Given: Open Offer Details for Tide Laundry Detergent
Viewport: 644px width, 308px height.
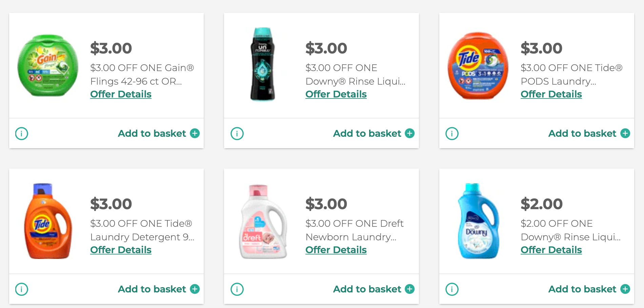Looking at the screenshot, I should pos(120,250).
